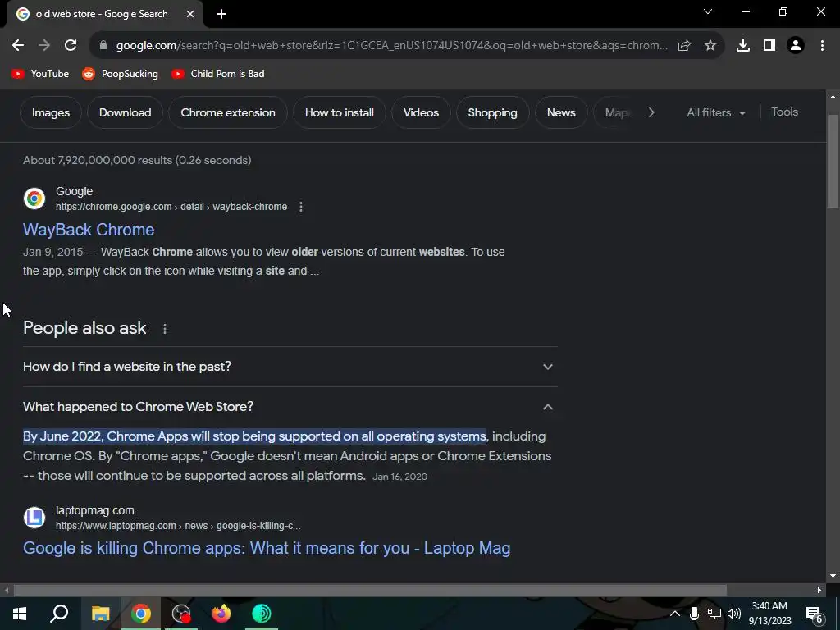Select the Videos filter chip
Viewport: 840px width, 630px height.
[421, 112]
